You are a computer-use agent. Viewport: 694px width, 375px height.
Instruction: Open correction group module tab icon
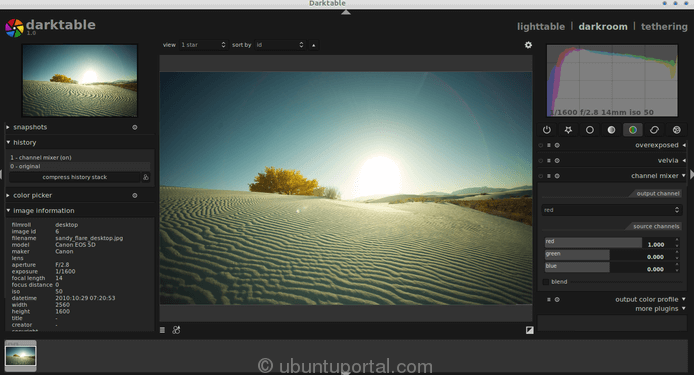(x=654, y=130)
